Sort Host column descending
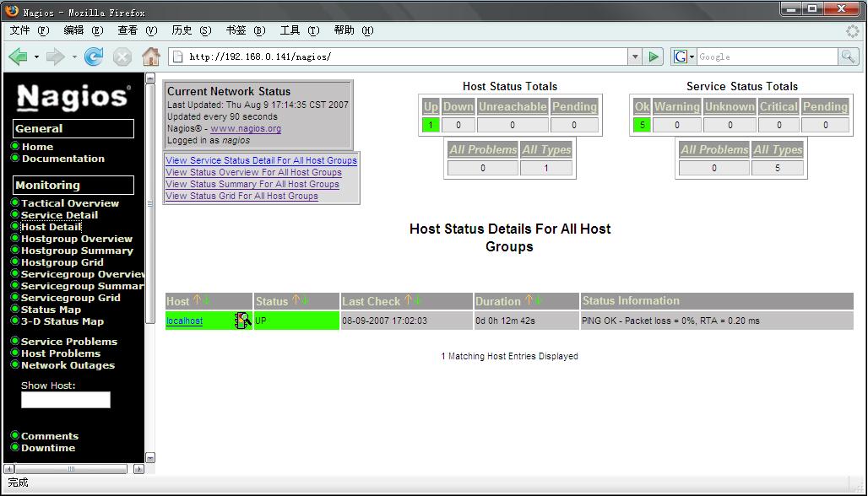The image size is (868, 496). pos(207,300)
